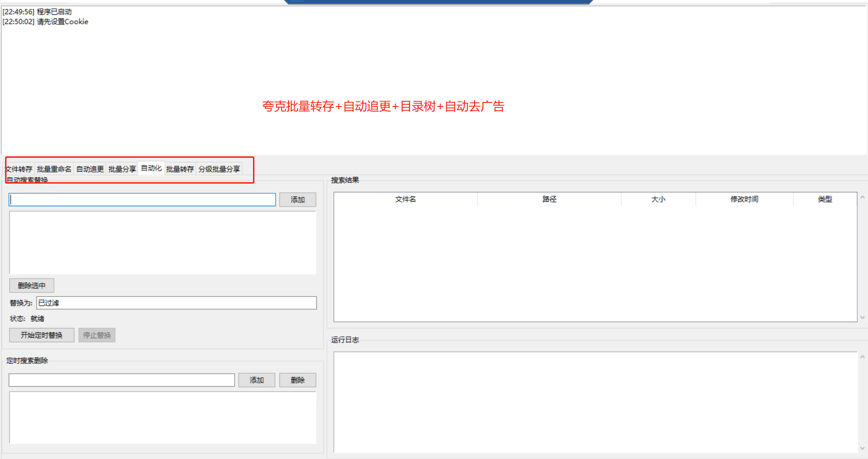Sort results by 修改时间 column header
The image size is (868, 459).
744,199
